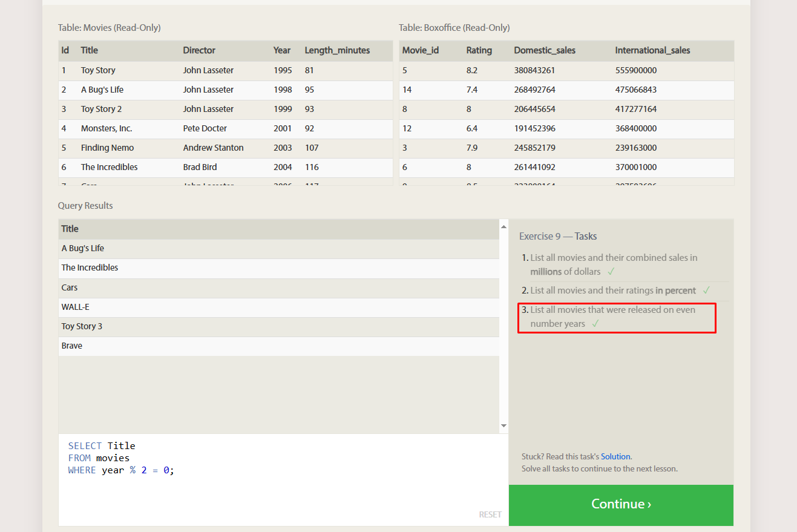This screenshot has width=797, height=532.
Task: Click task 1 about combined sales in millions
Action: click(614, 264)
